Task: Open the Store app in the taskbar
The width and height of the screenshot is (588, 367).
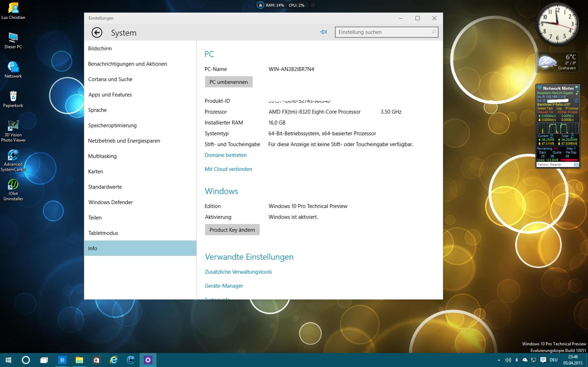Action: coord(96,360)
